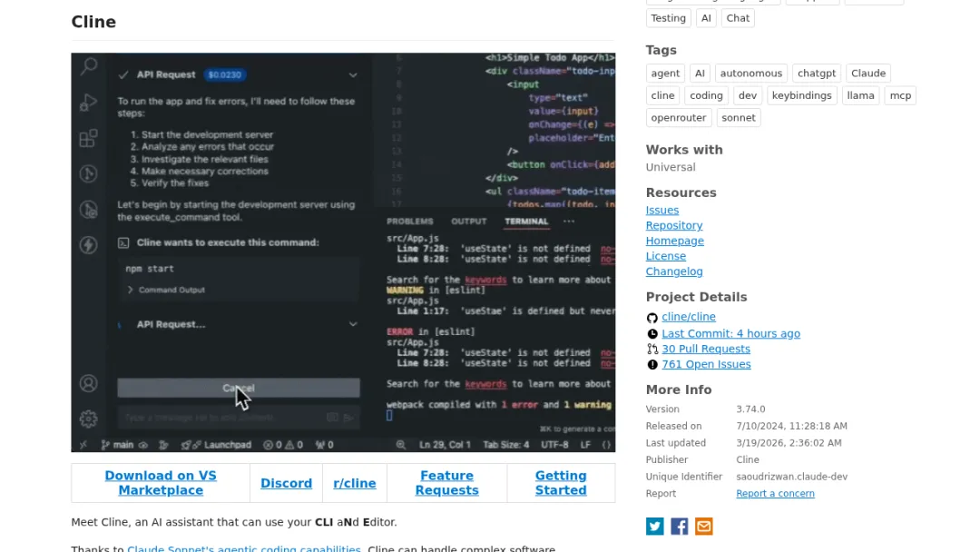
Task: Click the Publisher value Cline
Action: pos(748,459)
